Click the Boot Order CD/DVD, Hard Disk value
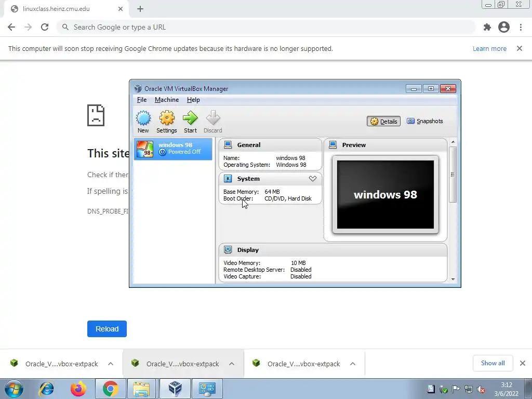The height and width of the screenshot is (399, 532). pyautogui.click(x=288, y=198)
